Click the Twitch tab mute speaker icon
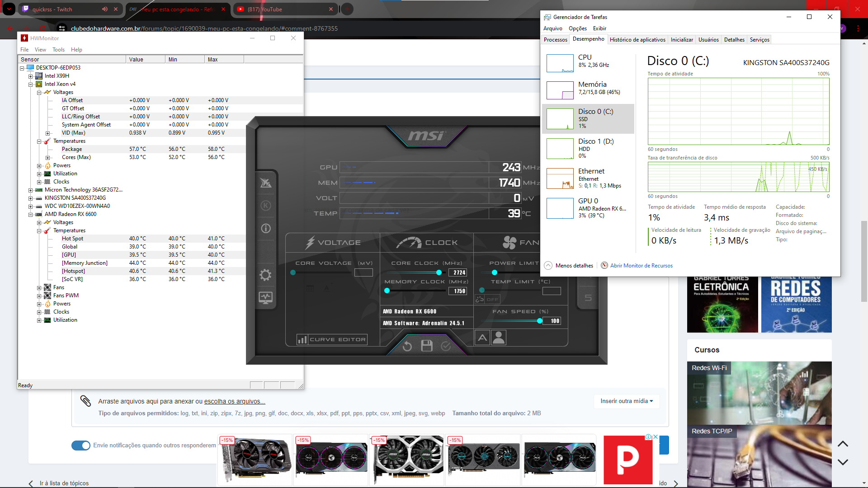The height and width of the screenshot is (488, 868). tap(105, 9)
